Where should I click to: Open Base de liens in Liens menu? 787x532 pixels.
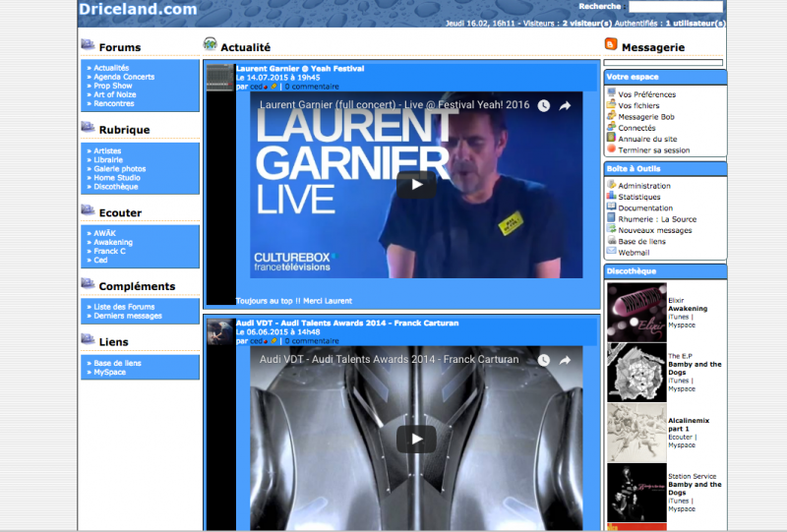point(117,363)
